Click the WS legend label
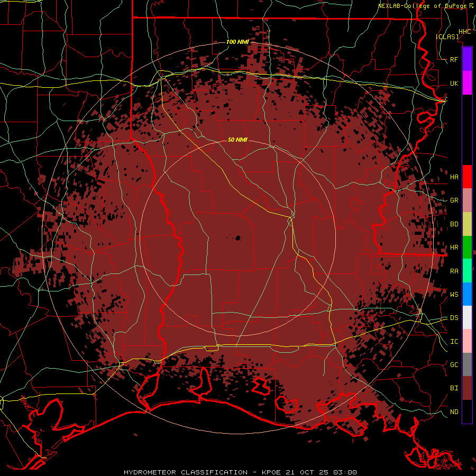The image size is (476, 476). [454, 295]
